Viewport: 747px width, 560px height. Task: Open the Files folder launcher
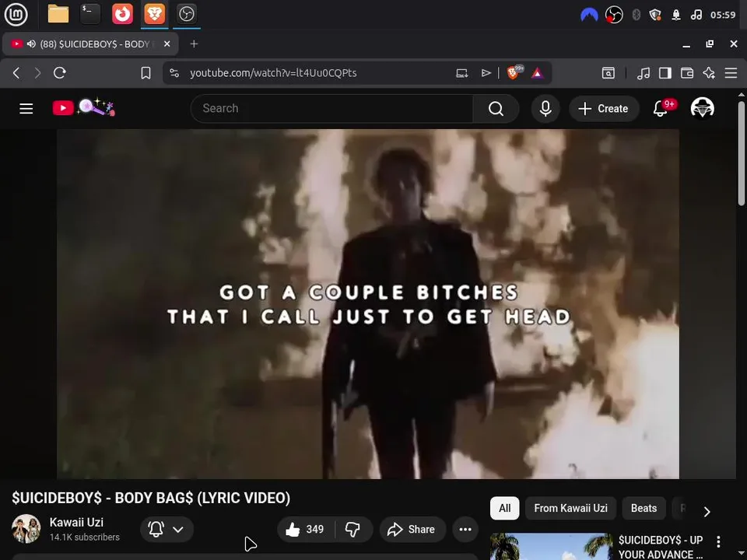[x=58, y=14]
